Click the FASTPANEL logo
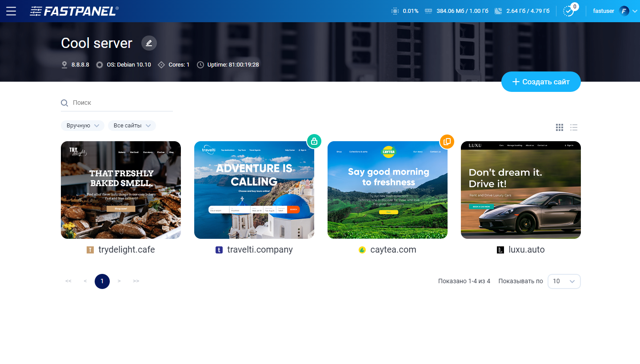640x364 pixels. [x=74, y=11]
